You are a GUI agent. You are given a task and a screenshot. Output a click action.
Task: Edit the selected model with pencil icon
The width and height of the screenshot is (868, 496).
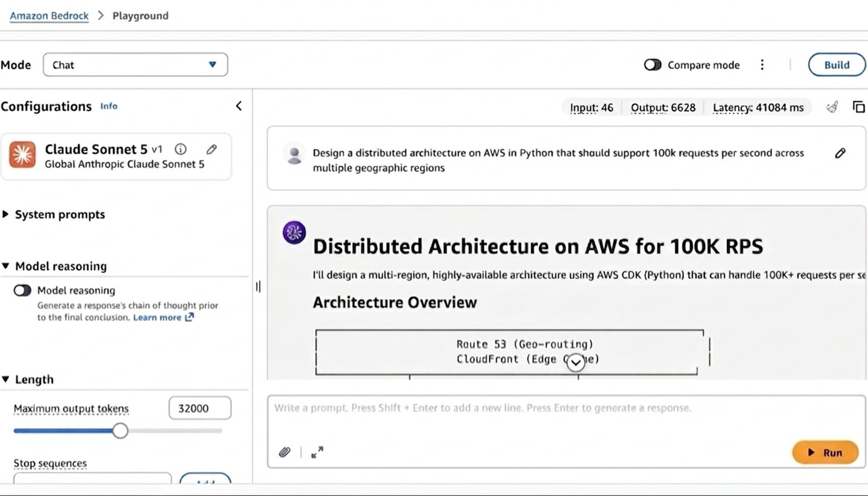point(211,149)
